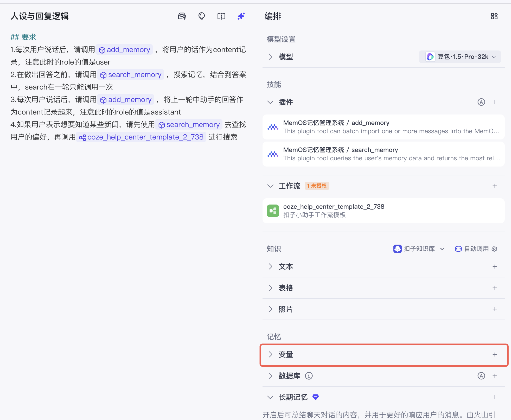Click the AI optimize sparkle icon
The width and height of the screenshot is (511, 420).
point(241,16)
